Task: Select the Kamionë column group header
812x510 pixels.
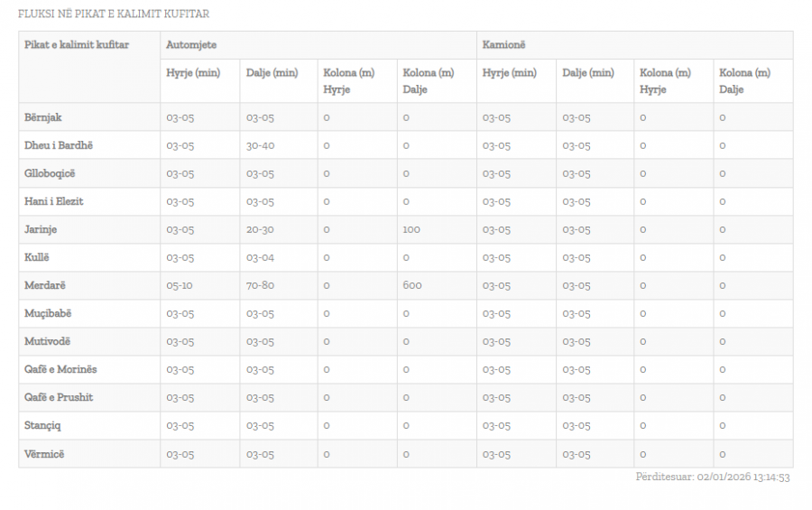Action: click(503, 44)
